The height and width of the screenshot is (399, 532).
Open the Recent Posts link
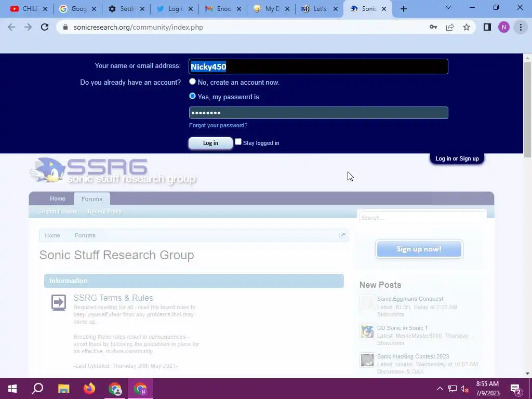coord(104,212)
